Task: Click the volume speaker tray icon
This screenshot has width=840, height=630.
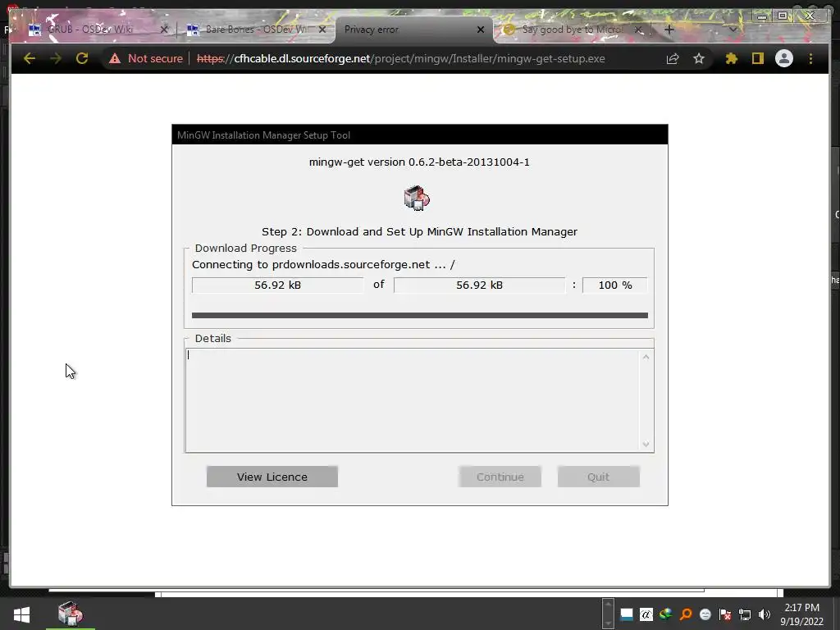Action: [x=765, y=614]
